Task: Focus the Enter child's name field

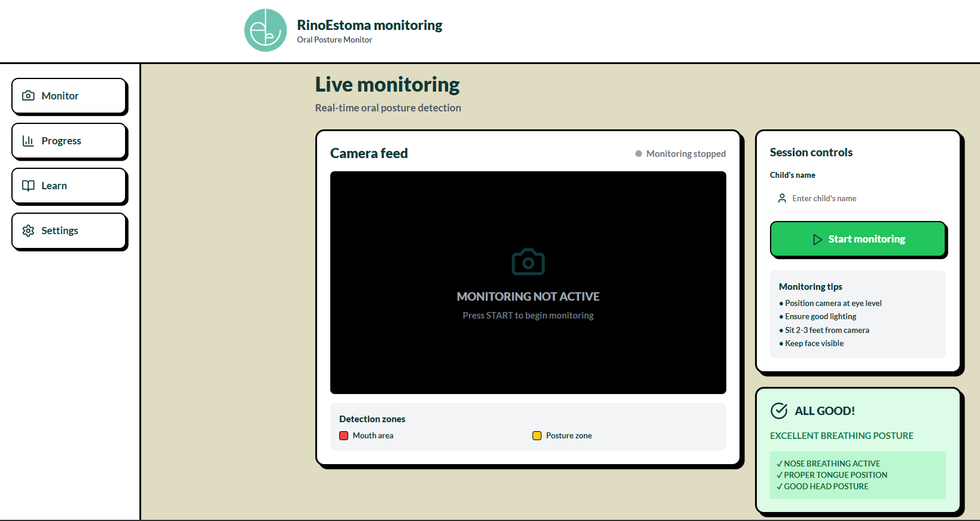Action: tap(865, 199)
